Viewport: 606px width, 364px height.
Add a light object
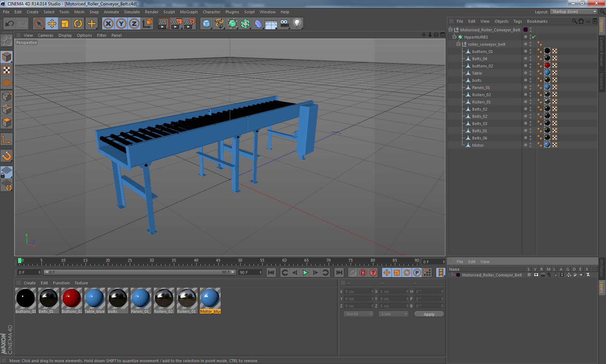click(297, 24)
